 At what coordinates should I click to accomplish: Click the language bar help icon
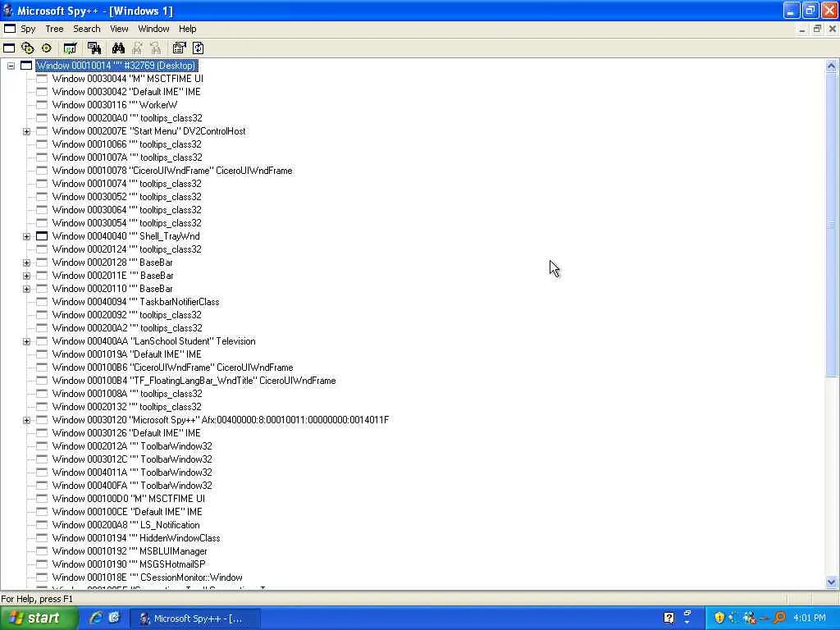(x=669, y=618)
